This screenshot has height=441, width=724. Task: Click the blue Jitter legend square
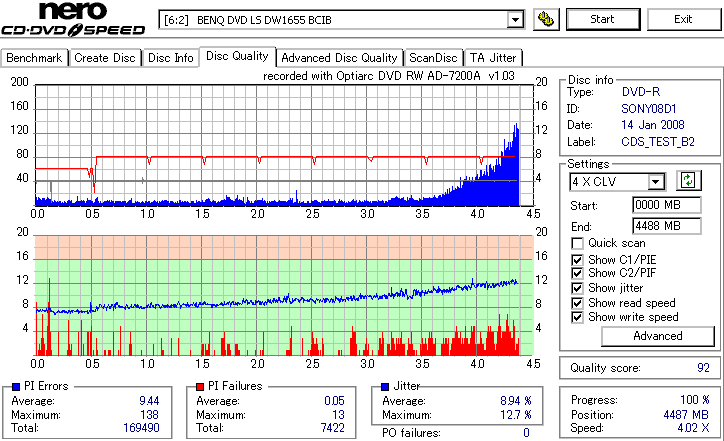click(x=385, y=387)
